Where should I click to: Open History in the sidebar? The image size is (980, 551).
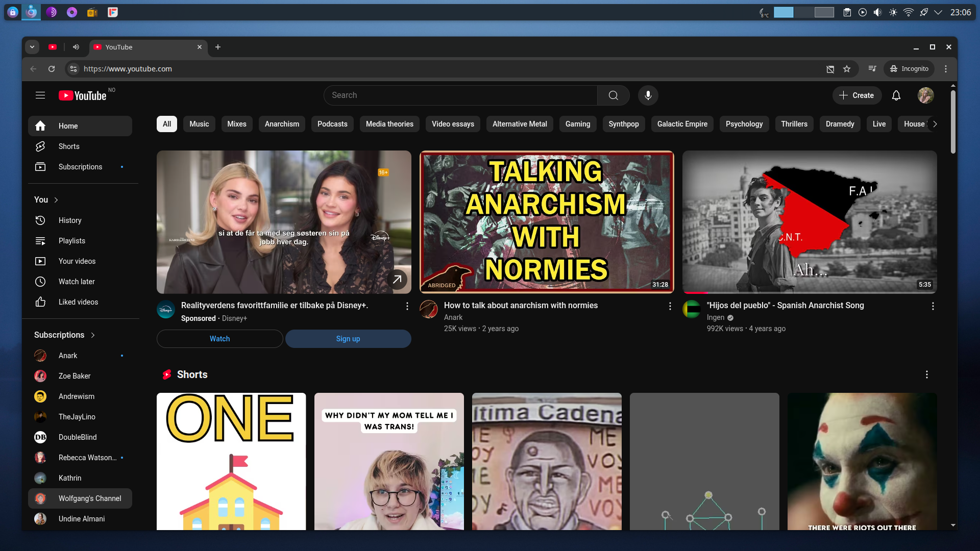tap(80, 220)
